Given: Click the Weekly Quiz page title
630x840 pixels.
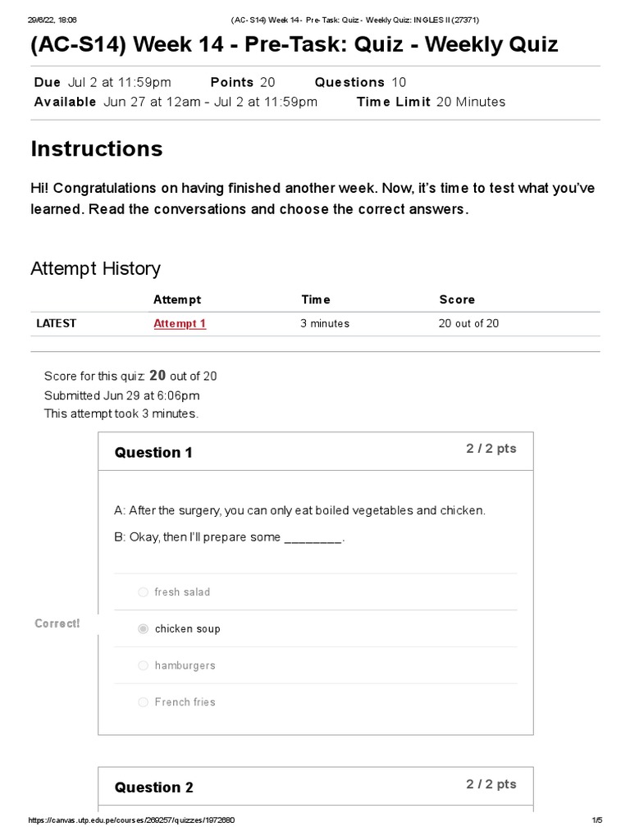Looking at the screenshot, I should click(294, 44).
